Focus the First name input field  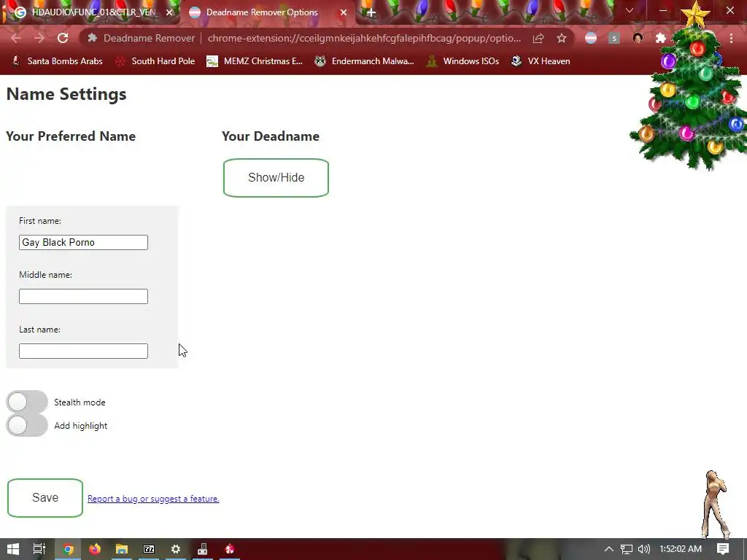click(83, 242)
